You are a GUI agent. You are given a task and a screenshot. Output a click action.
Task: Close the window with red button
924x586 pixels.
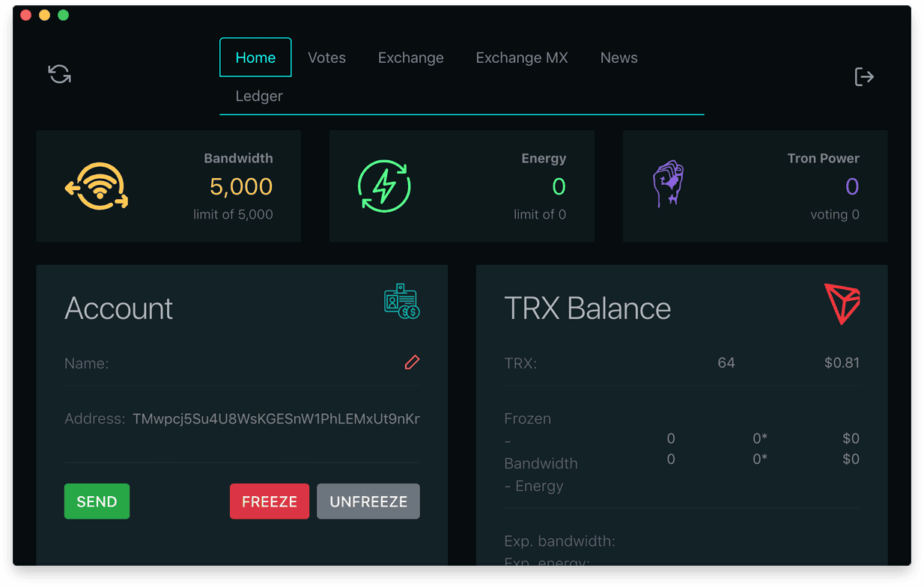click(25, 15)
